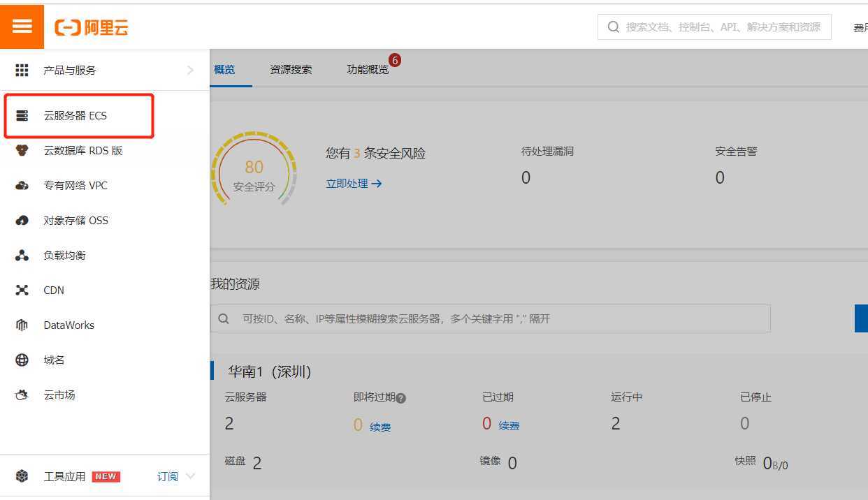Viewport: 868px width, 500px height.
Task: Click the top search documents input field
Action: click(x=714, y=27)
